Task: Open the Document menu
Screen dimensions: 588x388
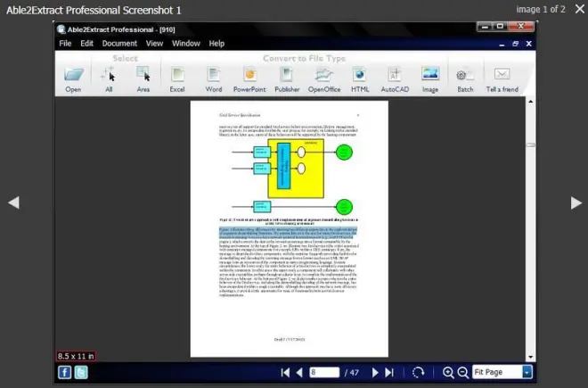Action: [x=119, y=43]
